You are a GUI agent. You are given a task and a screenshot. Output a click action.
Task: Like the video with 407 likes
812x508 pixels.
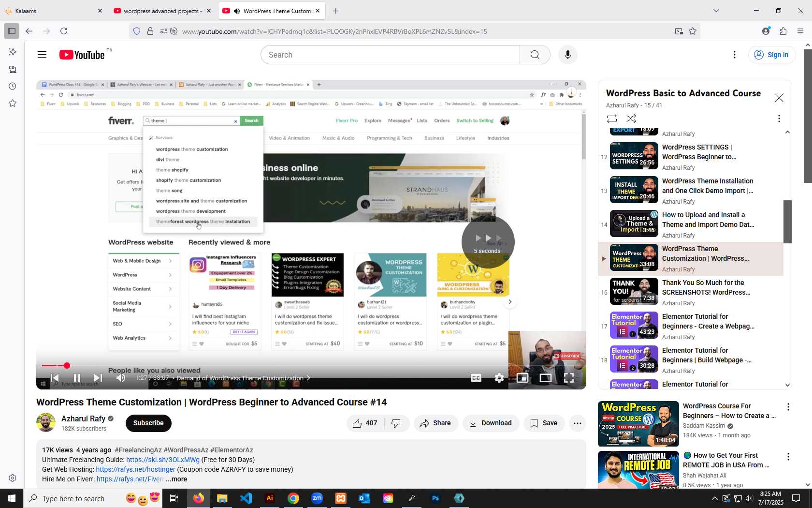click(x=365, y=423)
